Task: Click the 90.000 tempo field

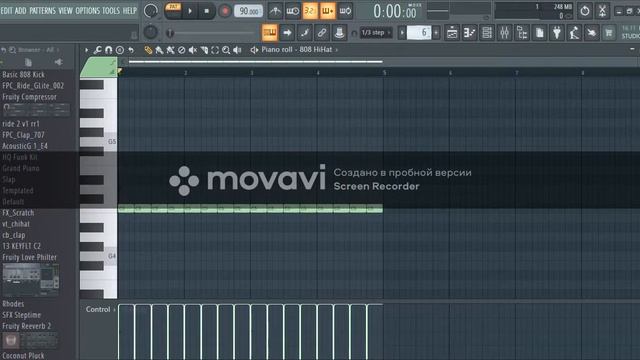Action: point(249,11)
